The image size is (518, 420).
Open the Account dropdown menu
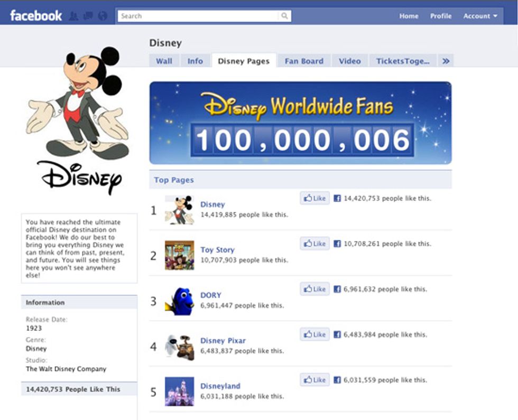480,16
